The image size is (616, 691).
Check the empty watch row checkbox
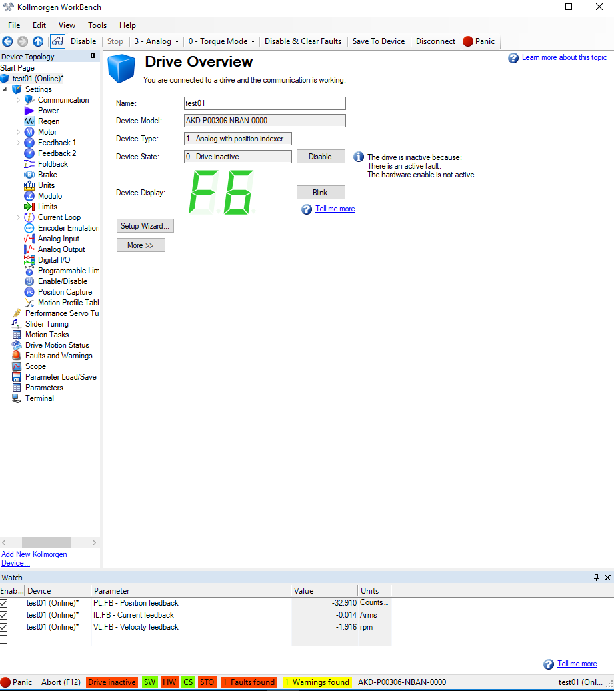(3, 639)
